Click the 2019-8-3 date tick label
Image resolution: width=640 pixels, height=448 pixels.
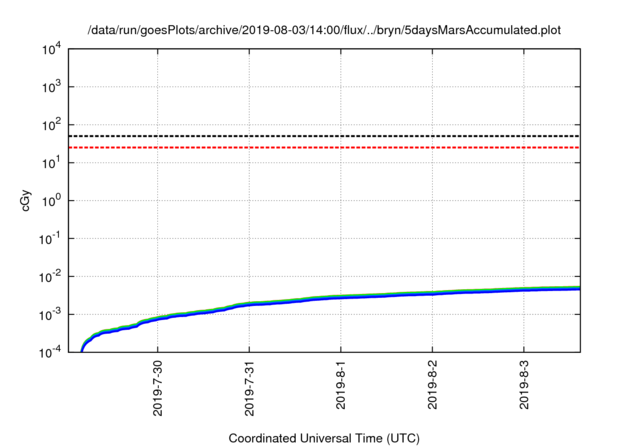pos(524,385)
